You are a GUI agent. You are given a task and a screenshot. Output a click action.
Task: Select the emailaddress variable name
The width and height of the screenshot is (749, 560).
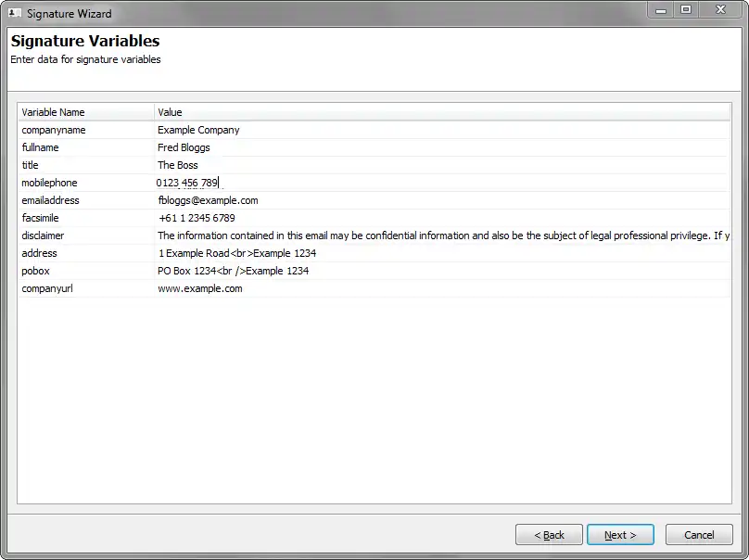tap(50, 200)
